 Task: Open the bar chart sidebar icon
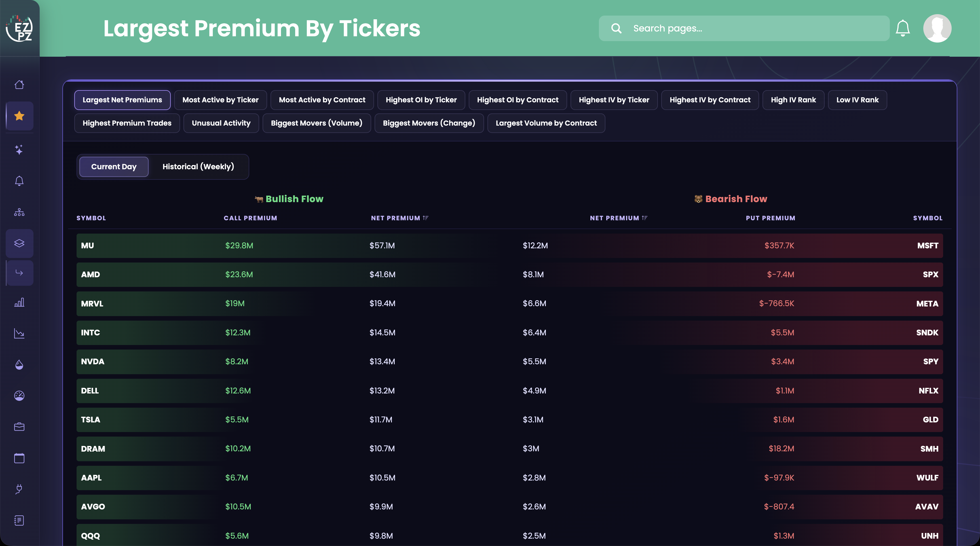[x=19, y=303]
